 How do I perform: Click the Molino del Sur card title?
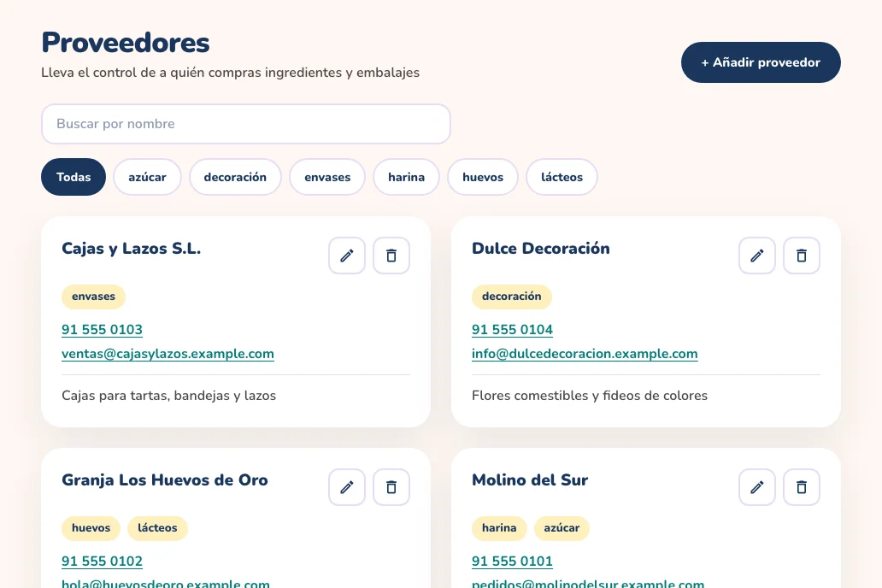coord(530,480)
